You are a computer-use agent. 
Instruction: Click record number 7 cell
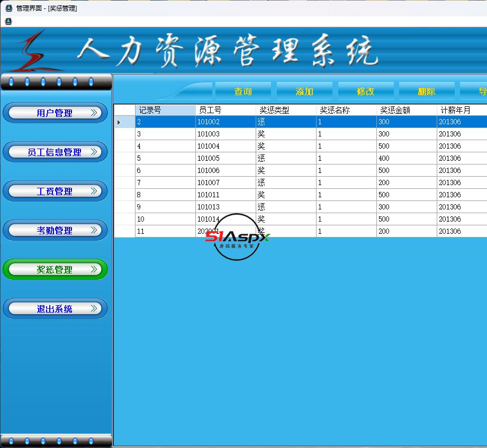[165, 182]
